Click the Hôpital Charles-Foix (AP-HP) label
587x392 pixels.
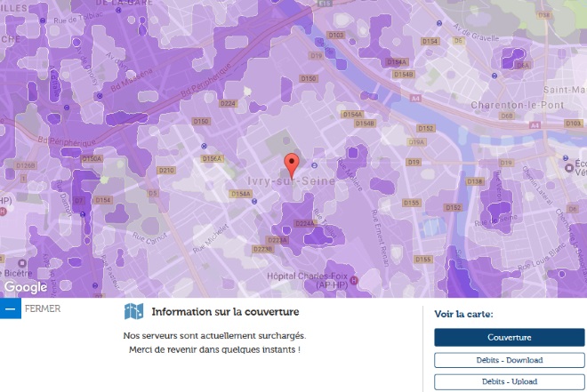point(308,281)
